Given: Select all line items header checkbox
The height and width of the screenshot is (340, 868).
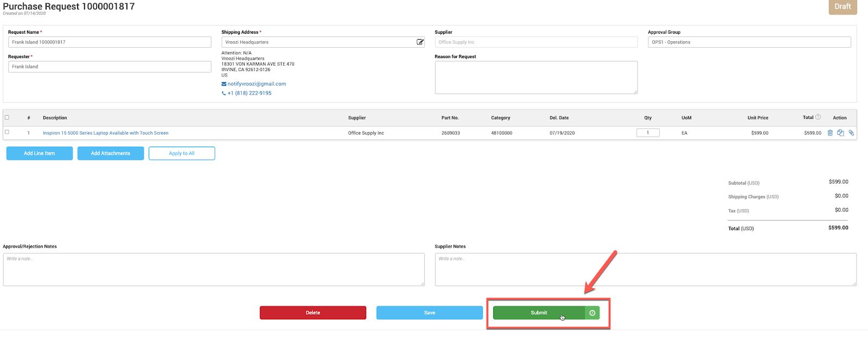Looking at the screenshot, I should [7, 117].
